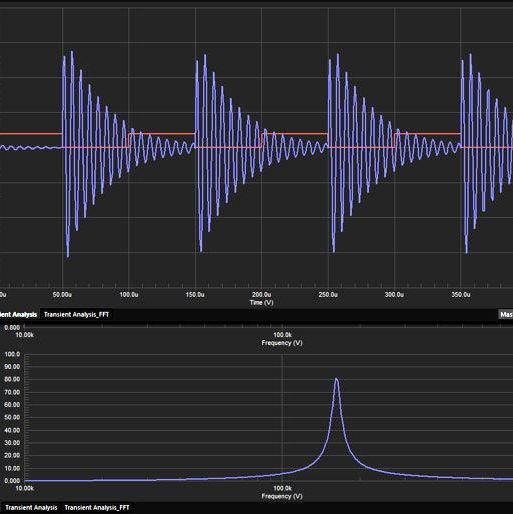
Task: Click the 250.0u time axis label
Action: tap(328, 295)
